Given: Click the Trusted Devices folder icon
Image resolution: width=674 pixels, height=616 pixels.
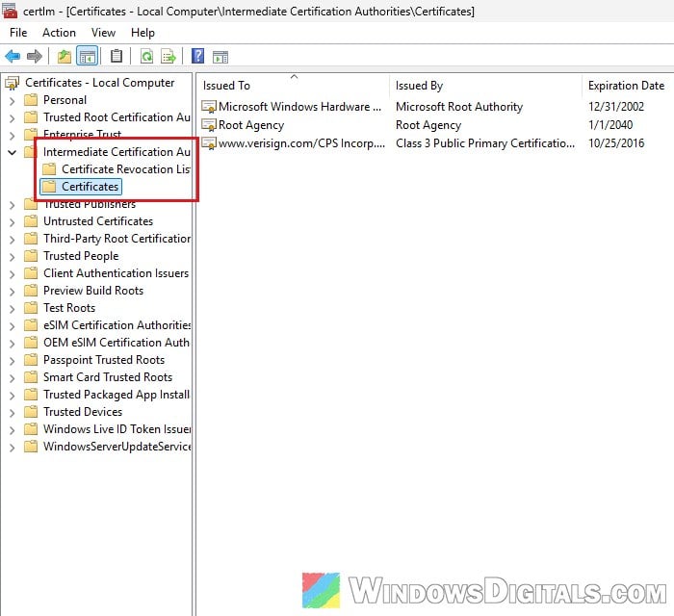Looking at the screenshot, I should 31,412.
